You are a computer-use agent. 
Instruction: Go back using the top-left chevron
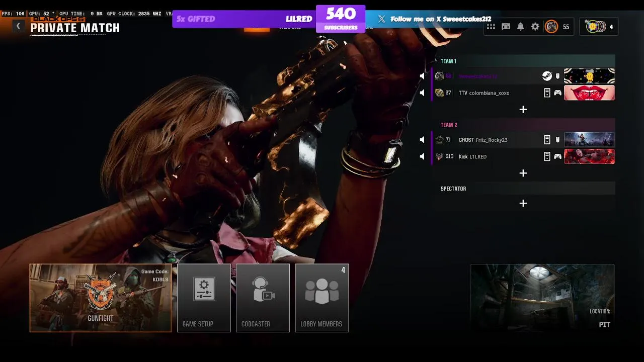click(x=18, y=26)
